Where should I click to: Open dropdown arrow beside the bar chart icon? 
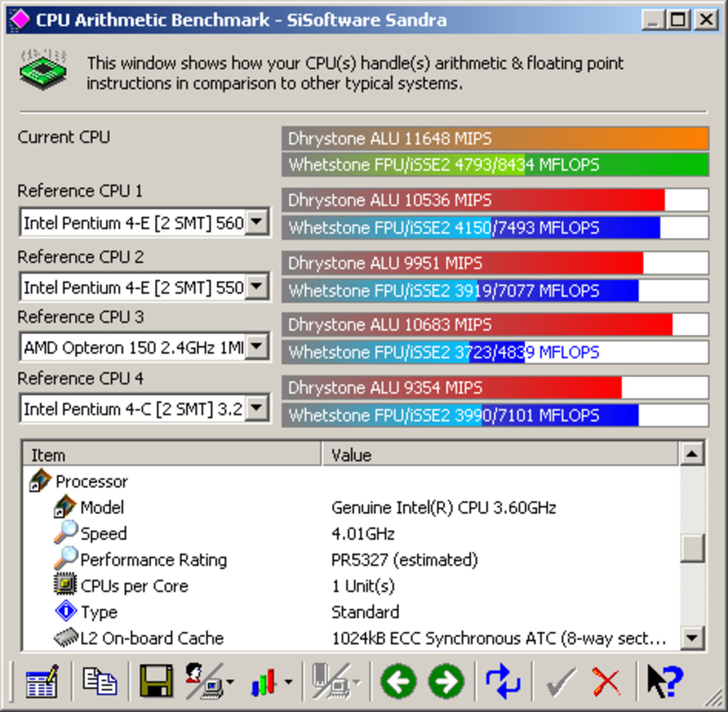pos(288,682)
